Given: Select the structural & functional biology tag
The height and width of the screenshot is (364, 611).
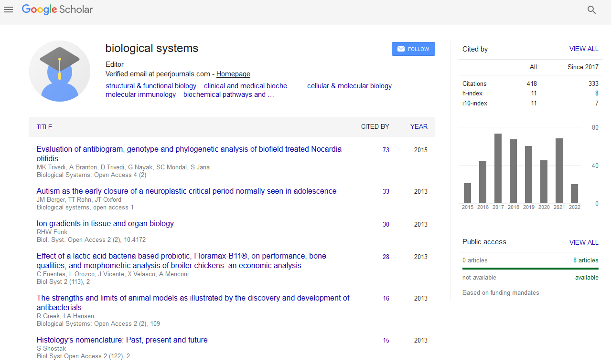Looking at the screenshot, I should pos(151,86).
